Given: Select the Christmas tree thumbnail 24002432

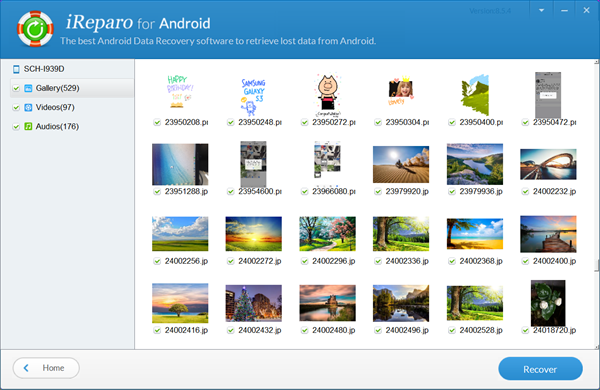Looking at the screenshot, I should tap(253, 303).
